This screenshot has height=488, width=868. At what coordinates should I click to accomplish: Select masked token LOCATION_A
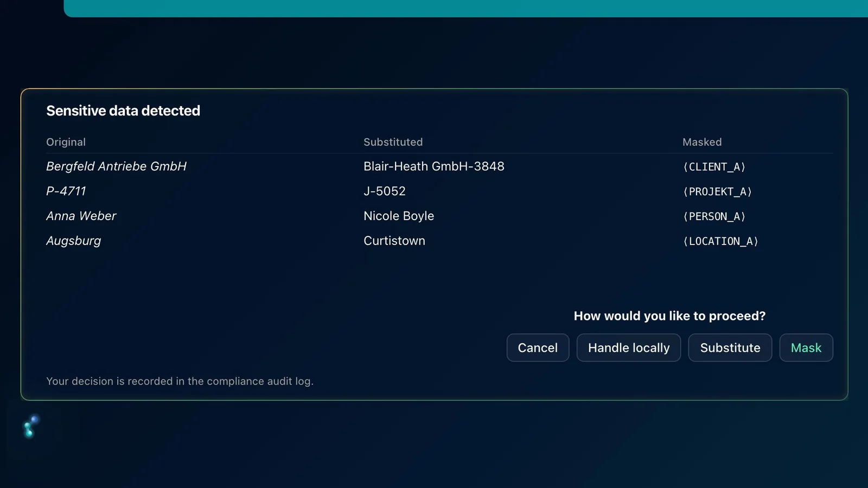coord(721,241)
